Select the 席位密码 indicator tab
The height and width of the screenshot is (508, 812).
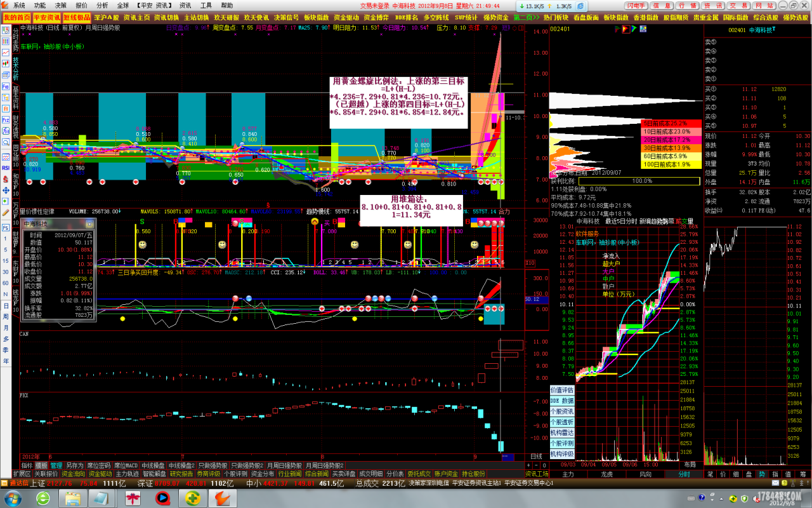click(x=98, y=465)
